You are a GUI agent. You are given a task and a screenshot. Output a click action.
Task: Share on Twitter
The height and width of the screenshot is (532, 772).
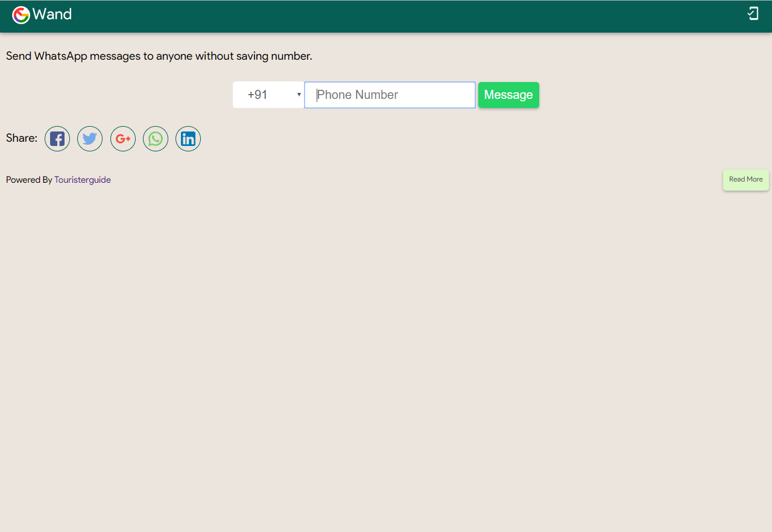tap(90, 139)
